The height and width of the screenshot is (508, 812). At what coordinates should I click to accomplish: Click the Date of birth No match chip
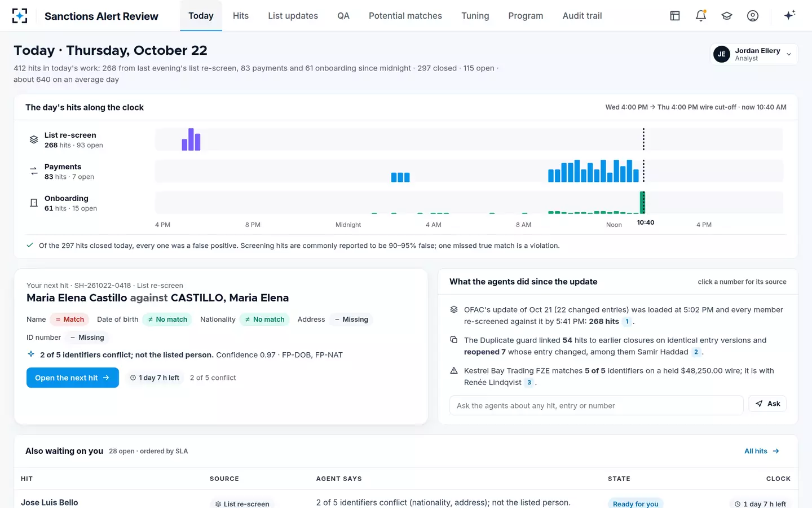167,319
